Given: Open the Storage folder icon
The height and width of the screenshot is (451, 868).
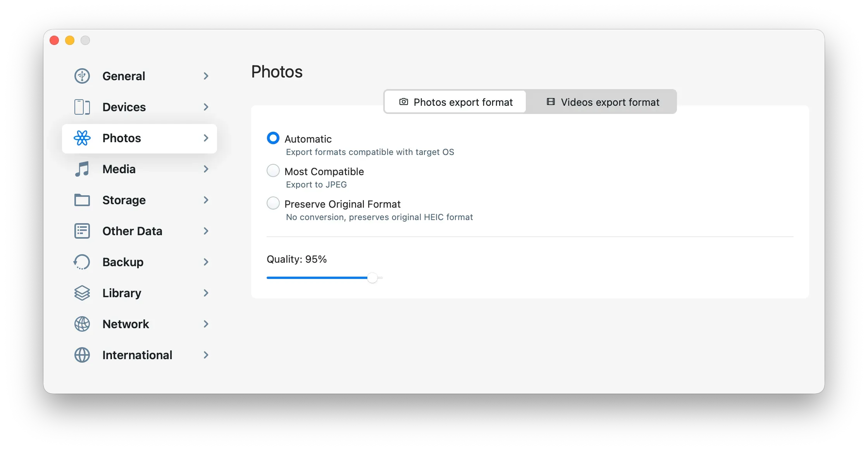Looking at the screenshot, I should pyautogui.click(x=82, y=200).
